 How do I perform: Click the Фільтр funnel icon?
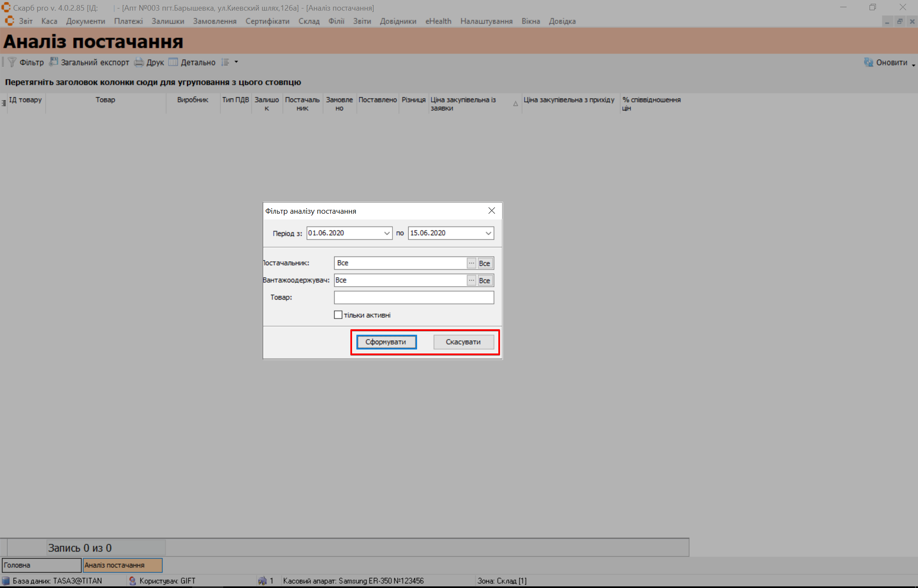(12, 62)
